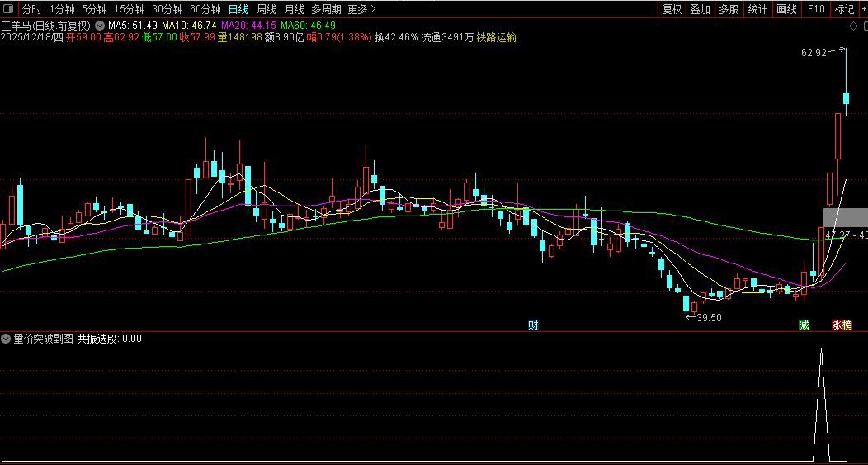
Task: Select the 30分钟 period tab
Action: click(167, 9)
